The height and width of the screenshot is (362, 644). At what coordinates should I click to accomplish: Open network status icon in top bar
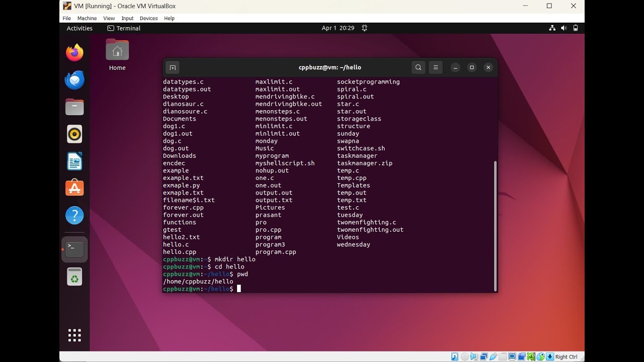pyautogui.click(x=552, y=28)
